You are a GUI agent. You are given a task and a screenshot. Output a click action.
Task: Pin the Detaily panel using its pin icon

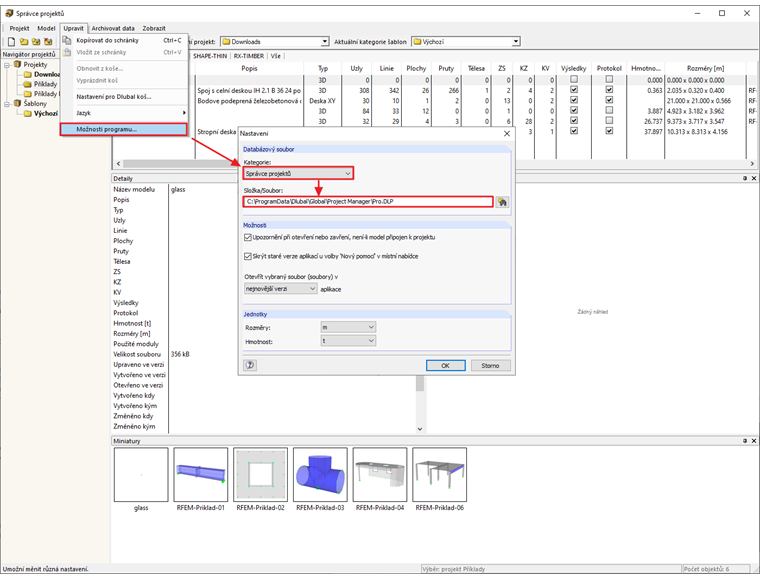click(x=745, y=178)
